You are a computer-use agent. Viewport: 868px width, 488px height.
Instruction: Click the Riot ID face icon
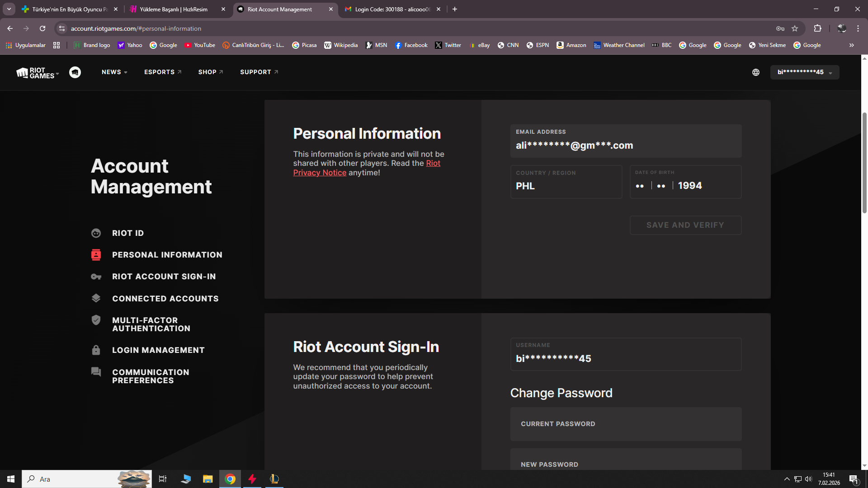pyautogui.click(x=96, y=233)
